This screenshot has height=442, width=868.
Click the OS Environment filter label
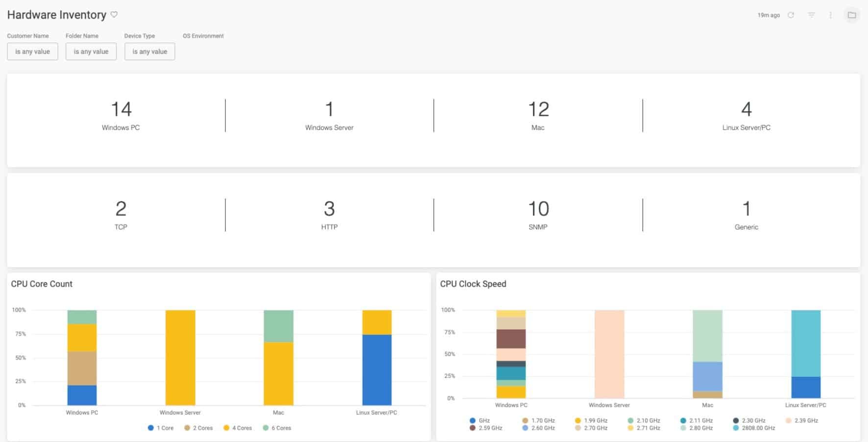point(203,36)
